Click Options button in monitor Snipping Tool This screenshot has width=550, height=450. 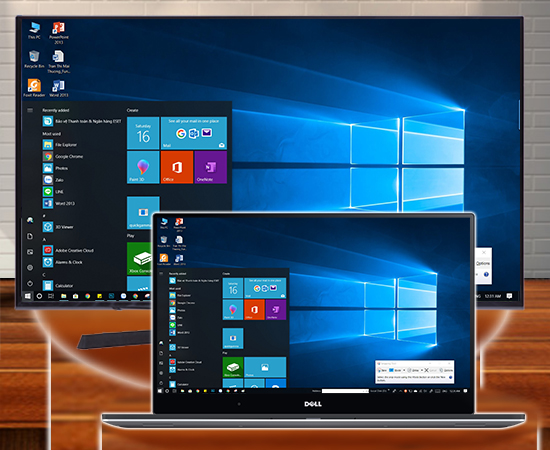(x=483, y=263)
